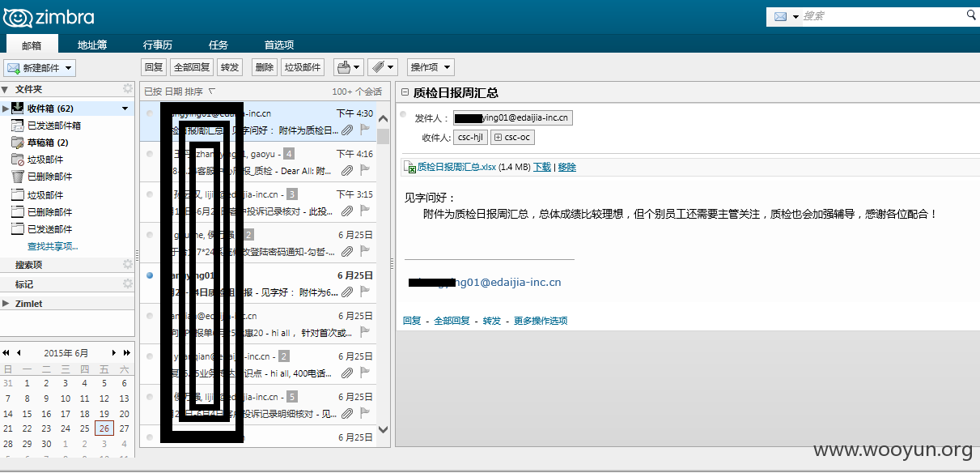Toggle flag on the 下午 3:15 message
This screenshot has height=473, width=980.
[364, 211]
